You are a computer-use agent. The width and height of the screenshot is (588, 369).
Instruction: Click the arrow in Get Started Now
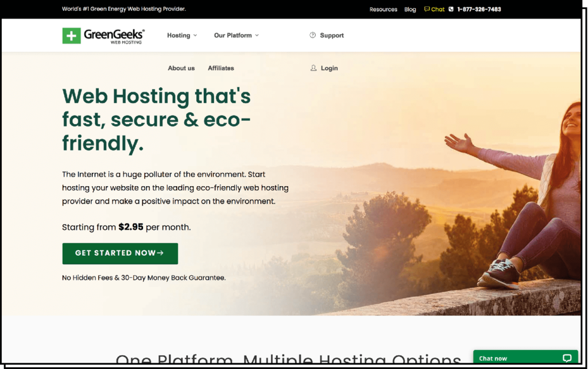pos(161,253)
